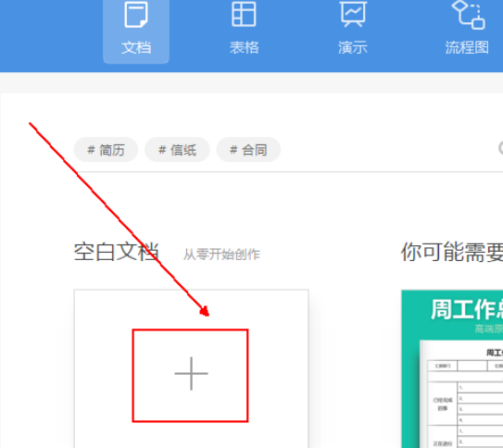Click the 空白文档 heading text
The image size is (503, 448).
pos(116,252)
